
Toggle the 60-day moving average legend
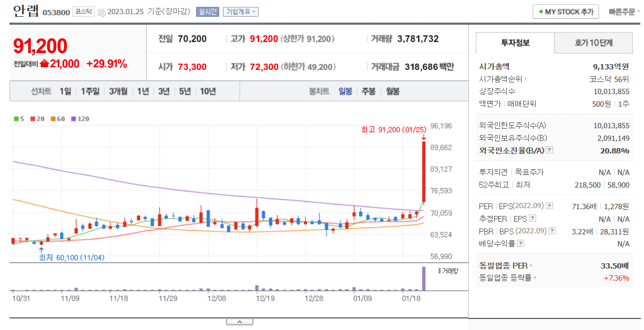click(57, 119)
